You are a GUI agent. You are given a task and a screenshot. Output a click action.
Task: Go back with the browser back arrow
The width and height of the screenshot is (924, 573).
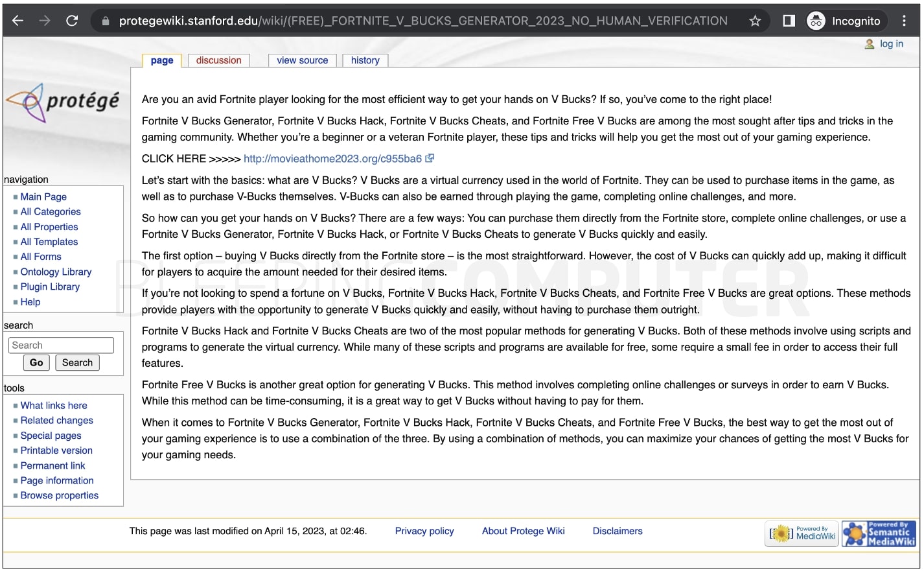click(x=17, y=21)
